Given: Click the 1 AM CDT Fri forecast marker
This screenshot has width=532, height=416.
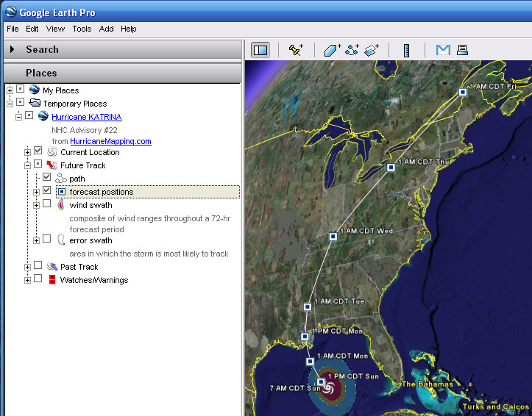Looking at the screenshot, I should (462, 92).
